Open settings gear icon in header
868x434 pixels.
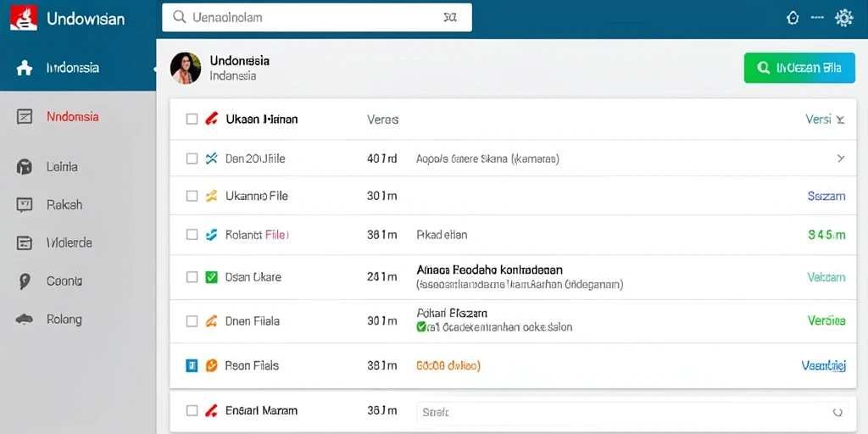point(843,18)
